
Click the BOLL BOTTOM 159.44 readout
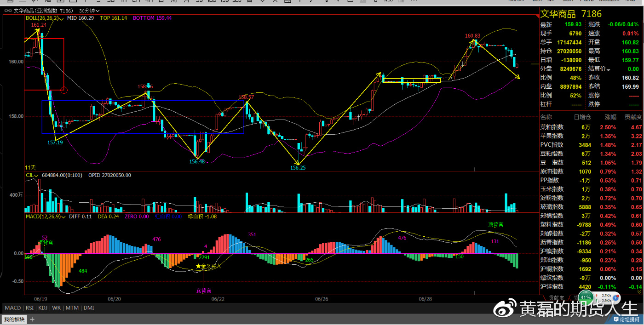(x=152, y=18)
